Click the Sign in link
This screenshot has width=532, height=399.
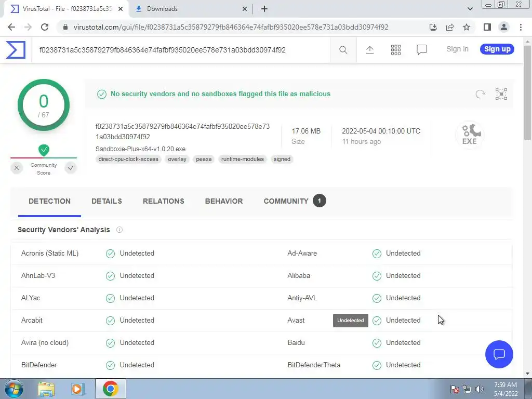[x=457, y=49]
